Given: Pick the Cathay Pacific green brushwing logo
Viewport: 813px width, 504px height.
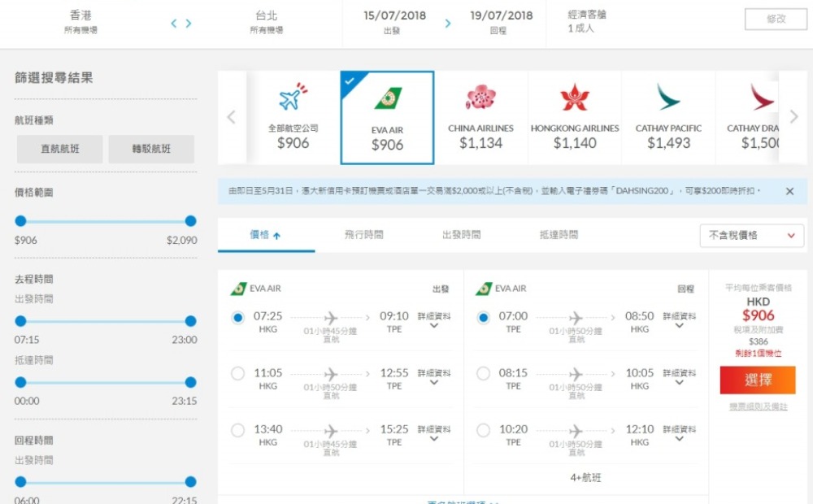Looking at the screenshot, I should click(668, 97).
